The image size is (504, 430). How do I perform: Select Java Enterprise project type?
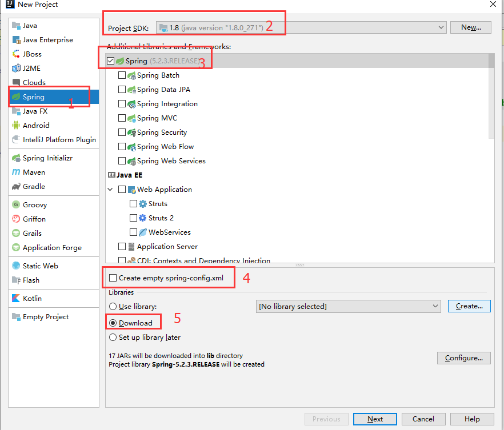point(48,40)
